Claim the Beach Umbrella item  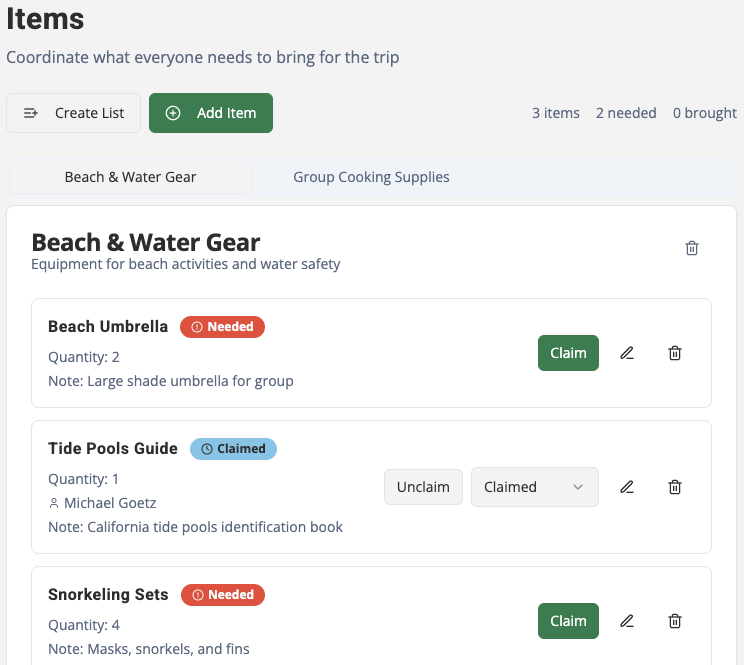(568, 353)
